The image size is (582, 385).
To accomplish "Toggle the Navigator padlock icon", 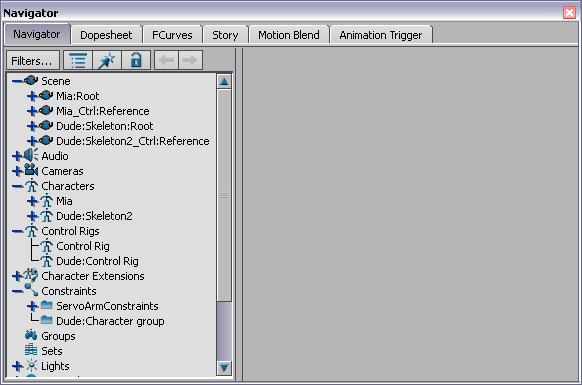I will [x=136, y=60].
